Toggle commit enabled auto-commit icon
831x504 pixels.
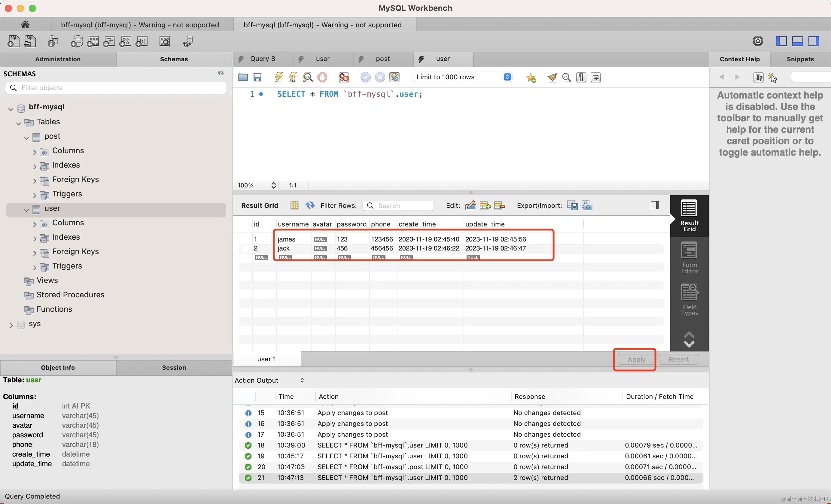pyautogui.click(x=394, y=77)
